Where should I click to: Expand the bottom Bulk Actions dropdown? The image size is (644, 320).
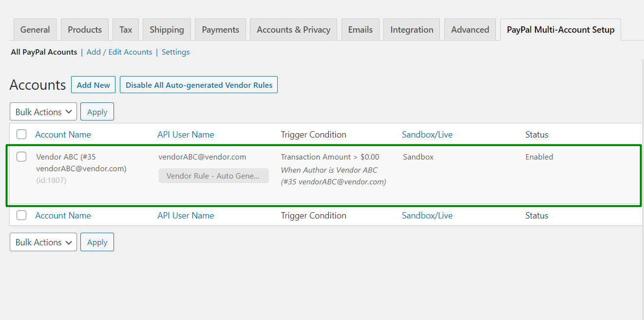pos(43,242)
